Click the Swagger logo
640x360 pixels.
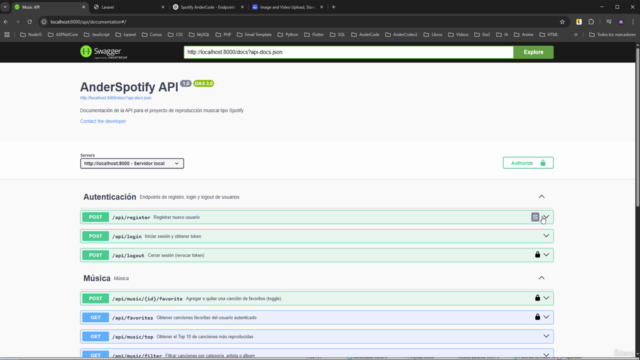pyautogui.click(x=104, y=52)
